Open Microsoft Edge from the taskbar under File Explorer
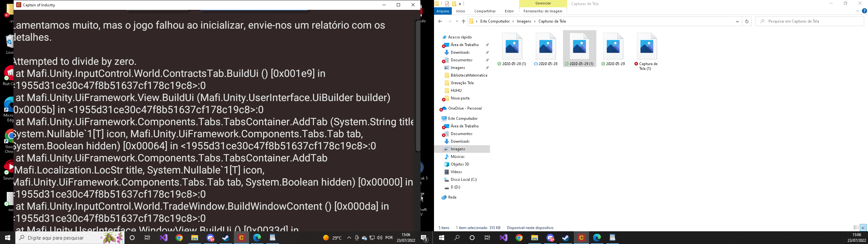Viewport: 868px width, 244px height. pyautogui.click(x=597, y=238)
